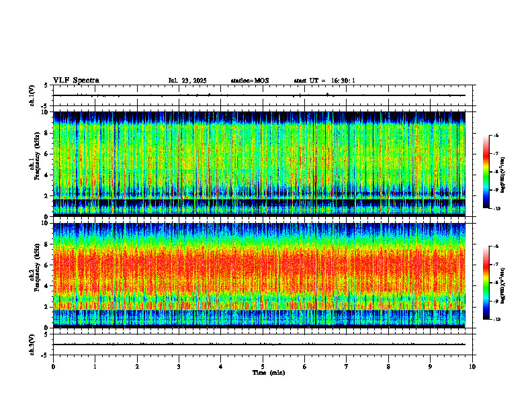The width and height of the screenshot is (532, 411).
Task: Click the "ch.3(V)" waveform axis label
Action: [32, 345]
